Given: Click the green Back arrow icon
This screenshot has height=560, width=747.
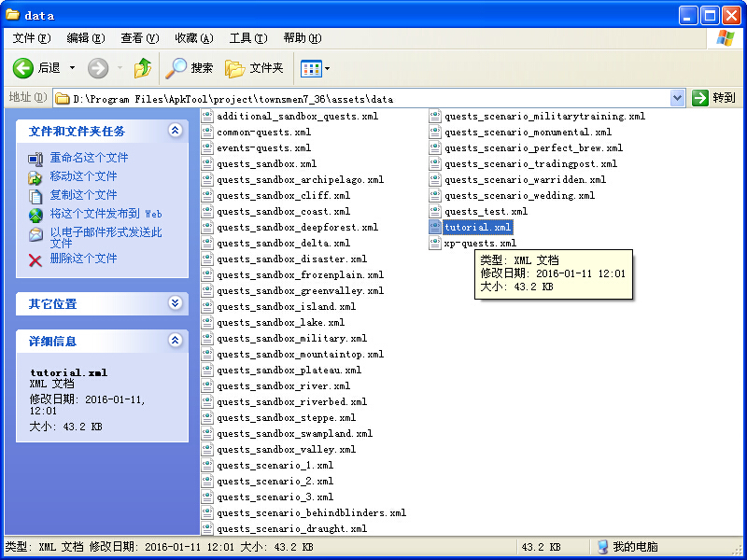Looking at the screenshot, I should point(22,68).
